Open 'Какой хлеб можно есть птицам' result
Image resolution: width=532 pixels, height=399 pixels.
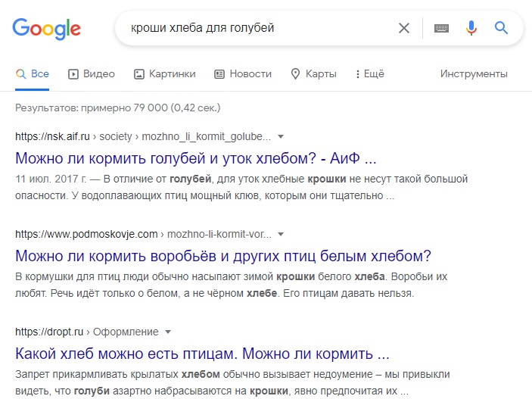[x=202, y=354]
